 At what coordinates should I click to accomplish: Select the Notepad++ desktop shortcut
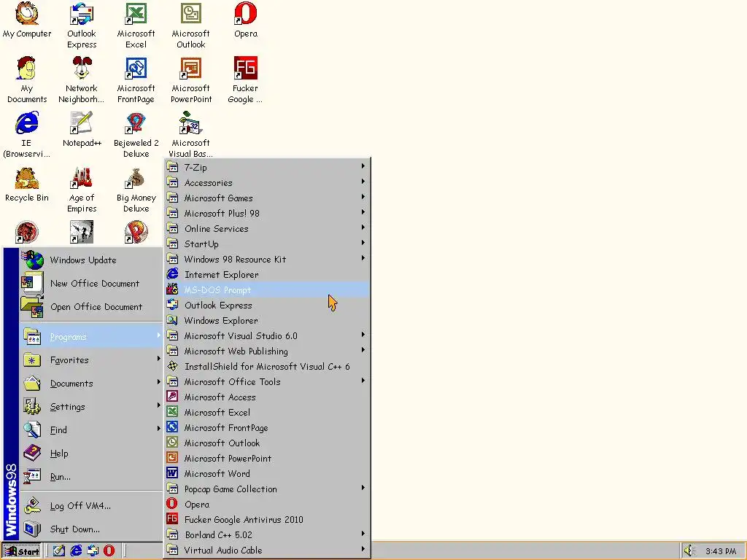pos(82,130)
